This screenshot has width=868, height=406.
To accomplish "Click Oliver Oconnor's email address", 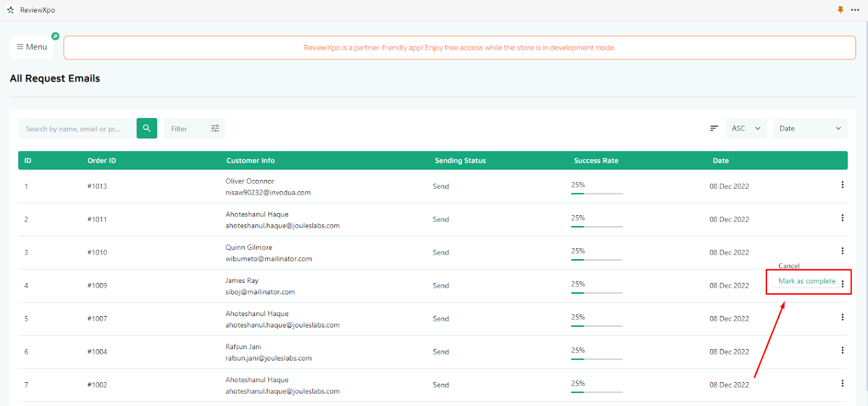I will 268,192.
